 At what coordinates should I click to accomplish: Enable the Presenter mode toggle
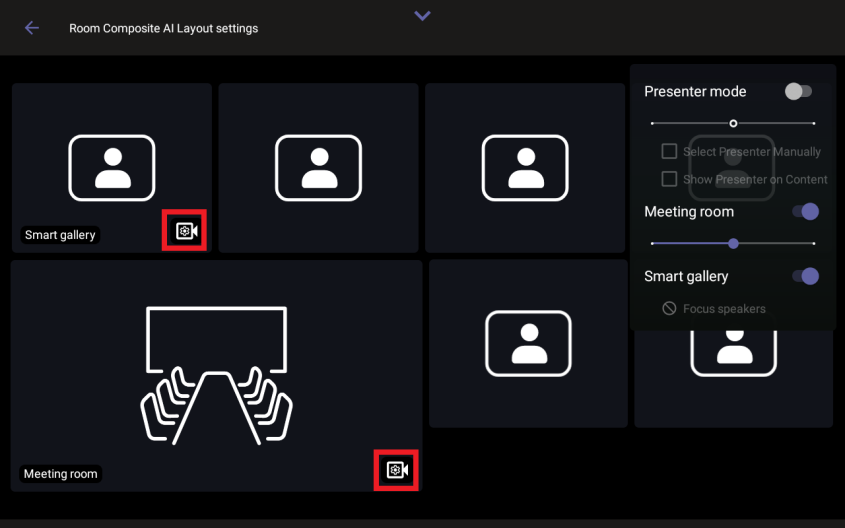(798, 91)
